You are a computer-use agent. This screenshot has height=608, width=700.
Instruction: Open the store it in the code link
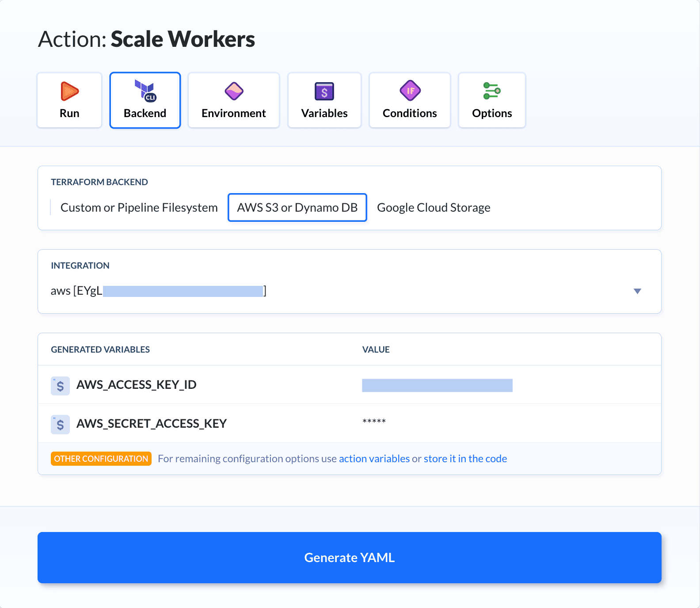pos(465,459)
